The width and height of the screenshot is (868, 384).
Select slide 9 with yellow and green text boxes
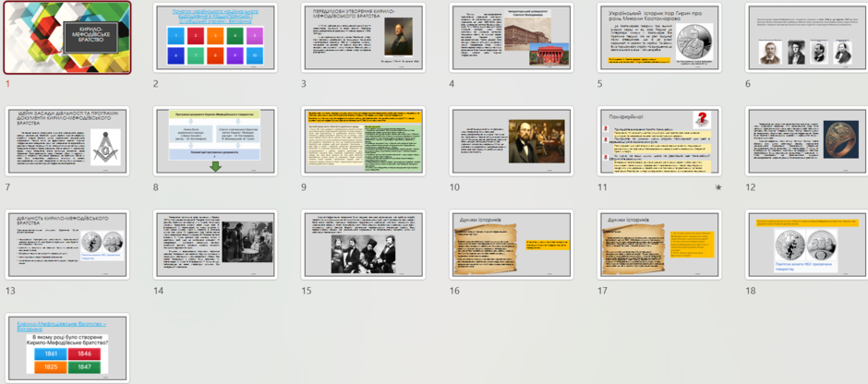coord(363,141)
